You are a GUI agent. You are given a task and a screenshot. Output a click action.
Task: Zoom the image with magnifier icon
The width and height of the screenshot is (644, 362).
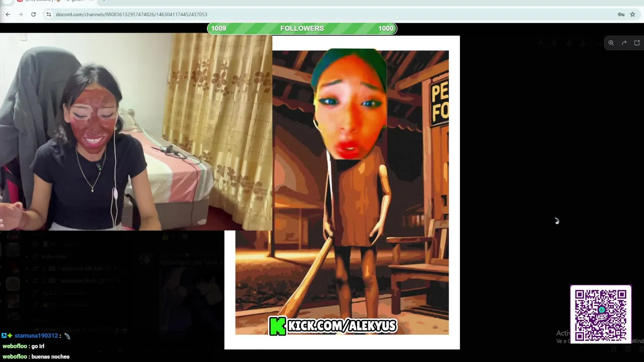click(x=611, y=43)
